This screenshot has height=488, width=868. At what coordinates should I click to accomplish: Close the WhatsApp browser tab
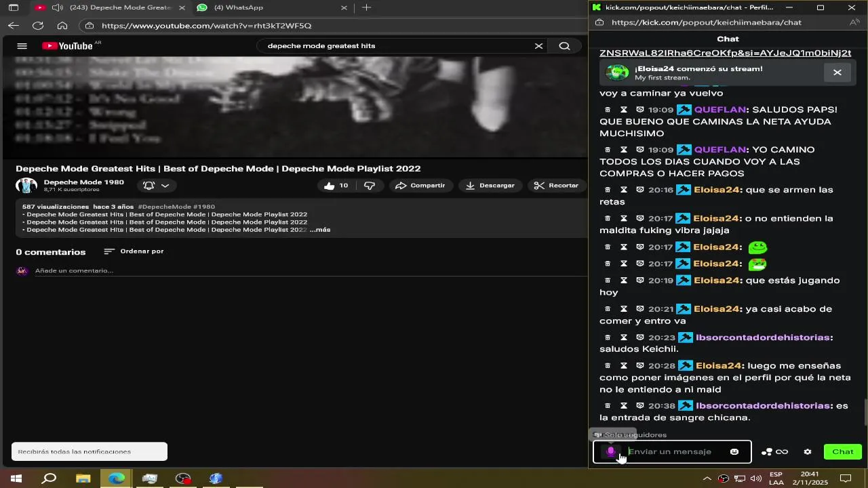pos(344,7)
